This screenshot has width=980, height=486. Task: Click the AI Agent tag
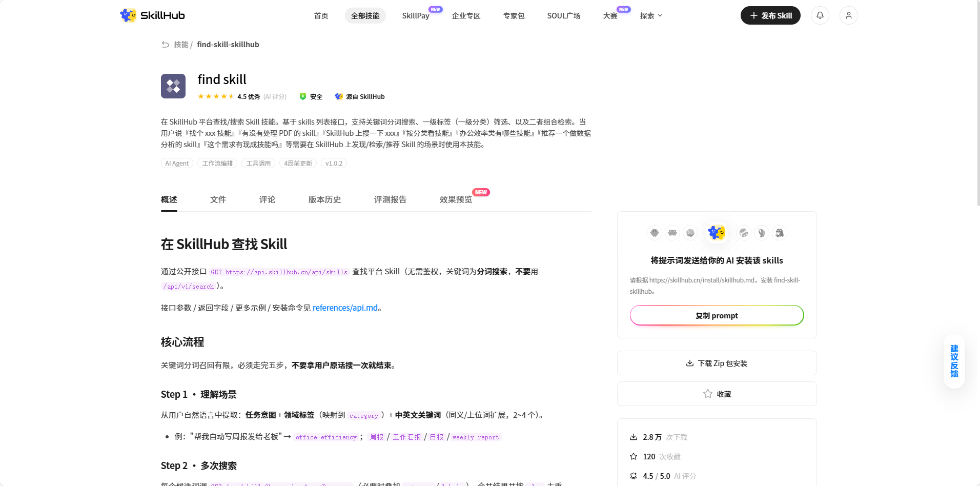(x=177, y=163)
